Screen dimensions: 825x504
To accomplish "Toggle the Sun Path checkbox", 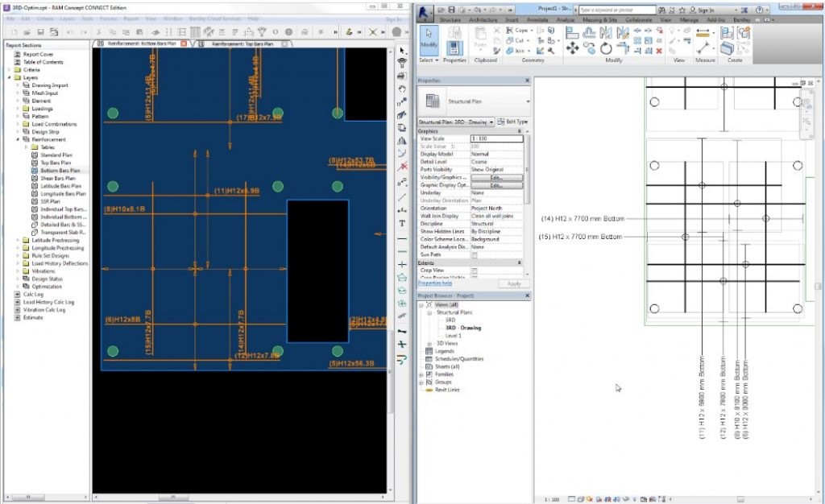I will click(x=474, y=255).
